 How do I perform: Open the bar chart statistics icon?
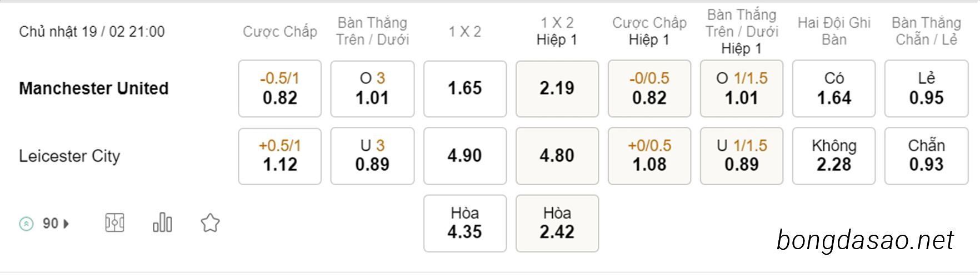point(162,222)
